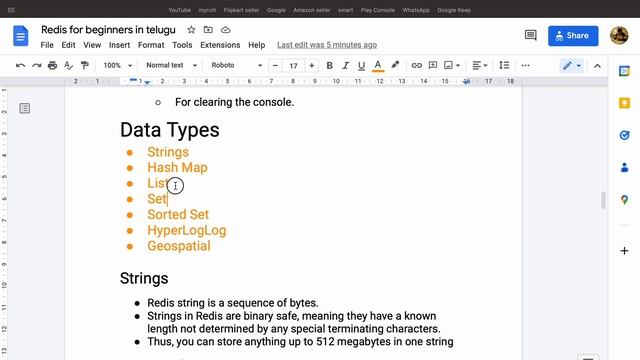Undo the last action
This screenshot has height=360, width=640.
20,65
